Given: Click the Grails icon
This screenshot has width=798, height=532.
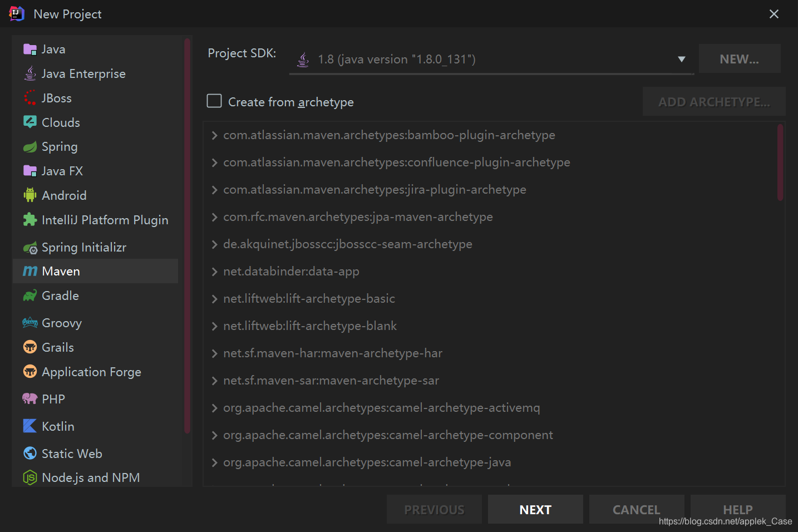Looking at the screenshot, I should coord(30,347).
